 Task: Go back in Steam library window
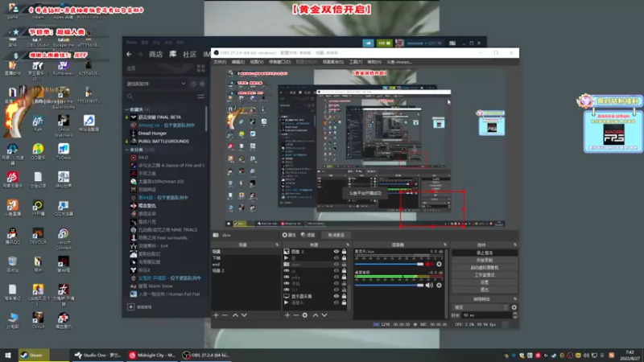(129, 54)
